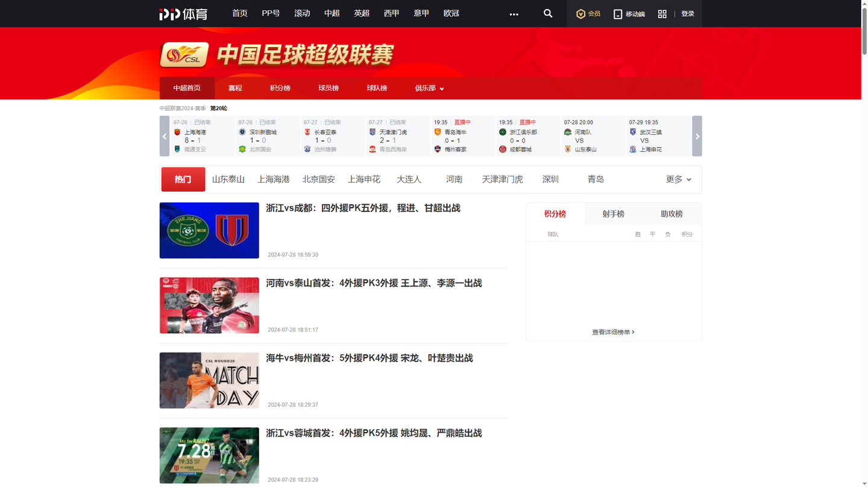This screenshot has height=488, width=868.
Task: Click the 深圳新鹏城 team crest
Action: click(x=242, y=132)
